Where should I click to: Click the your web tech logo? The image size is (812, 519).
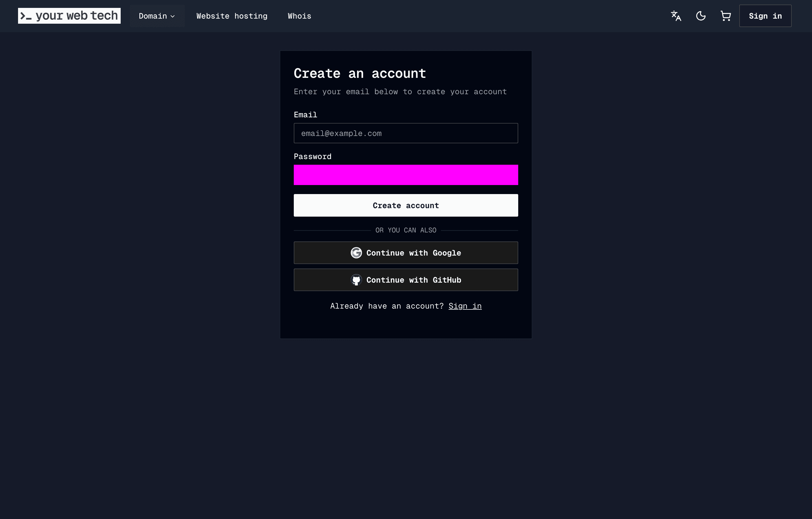pos(69,16)
